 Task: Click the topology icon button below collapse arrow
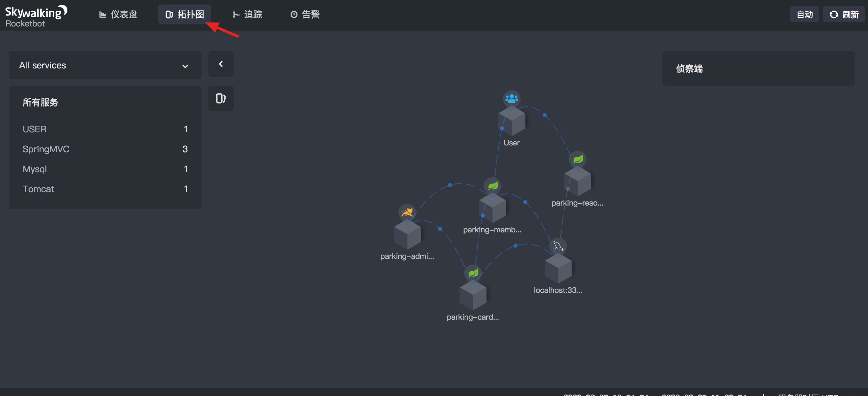point(221,98)
